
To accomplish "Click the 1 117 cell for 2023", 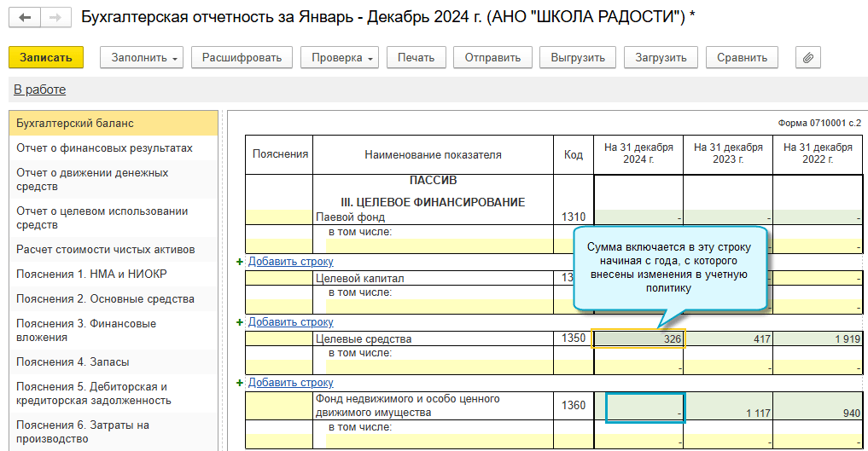I will pyautogui.click(x=728, y=408).
